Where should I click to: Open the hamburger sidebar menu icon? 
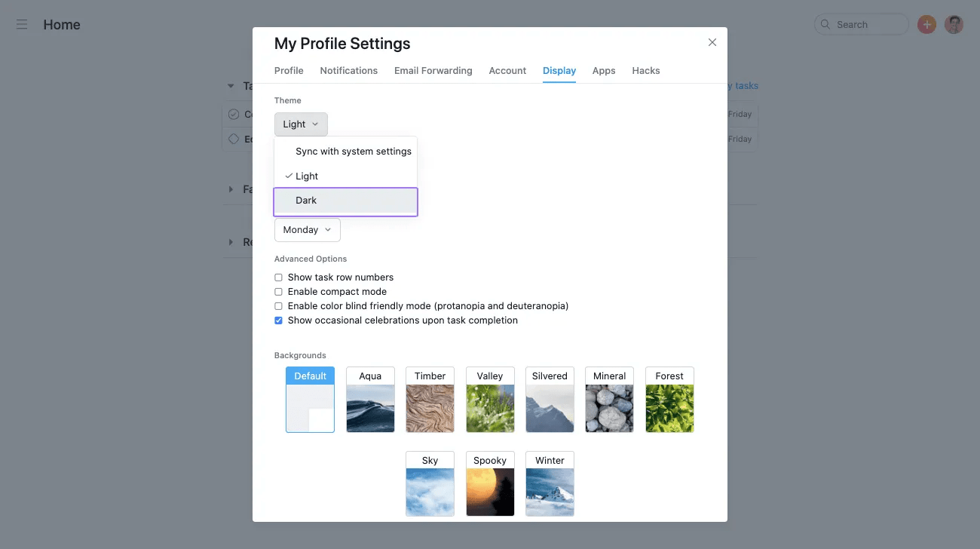pos(22,25)
